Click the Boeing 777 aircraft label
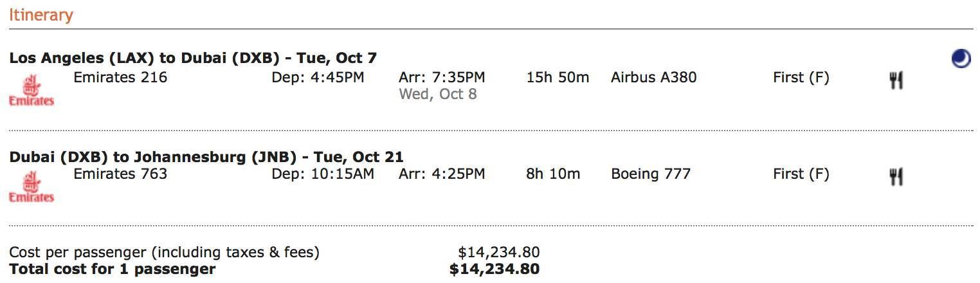This screenshot has width=980, height=283. coord(651,174)
